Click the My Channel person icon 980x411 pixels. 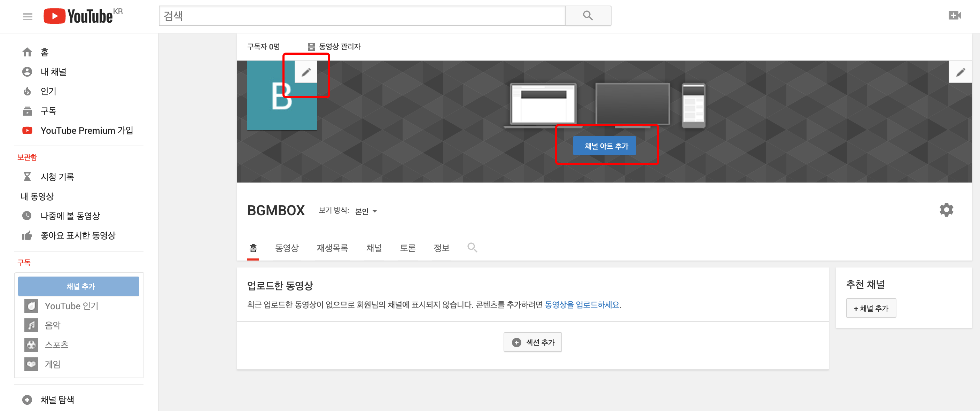(x=27, y=71)
